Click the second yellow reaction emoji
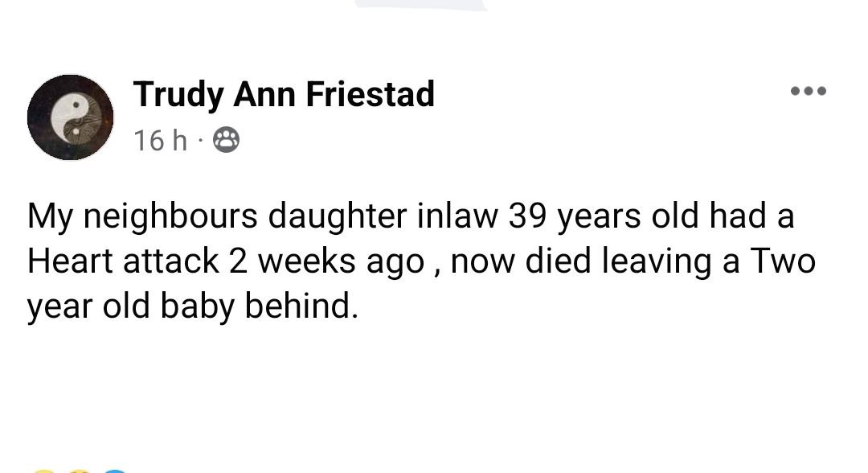868x473 pixels. click(x=79, y=470)
